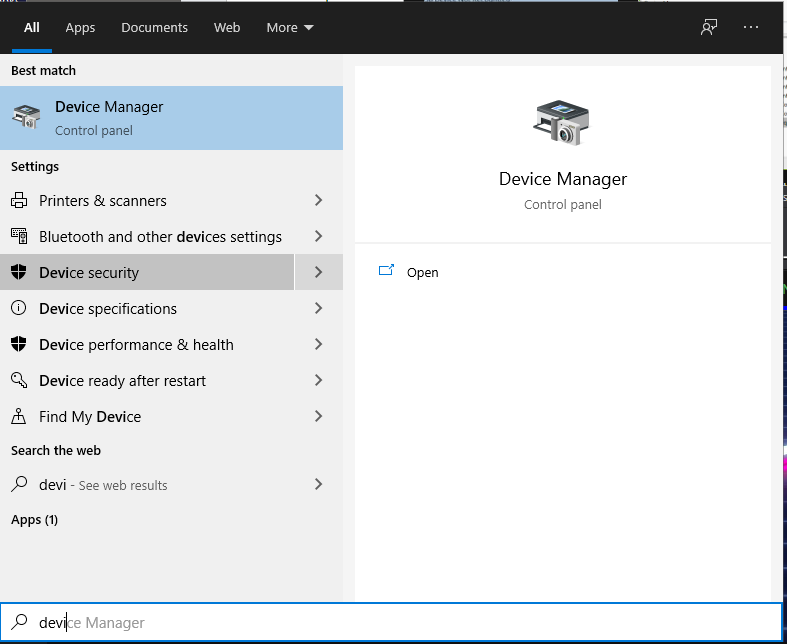Expand Device security chevron

click(319, 272)
